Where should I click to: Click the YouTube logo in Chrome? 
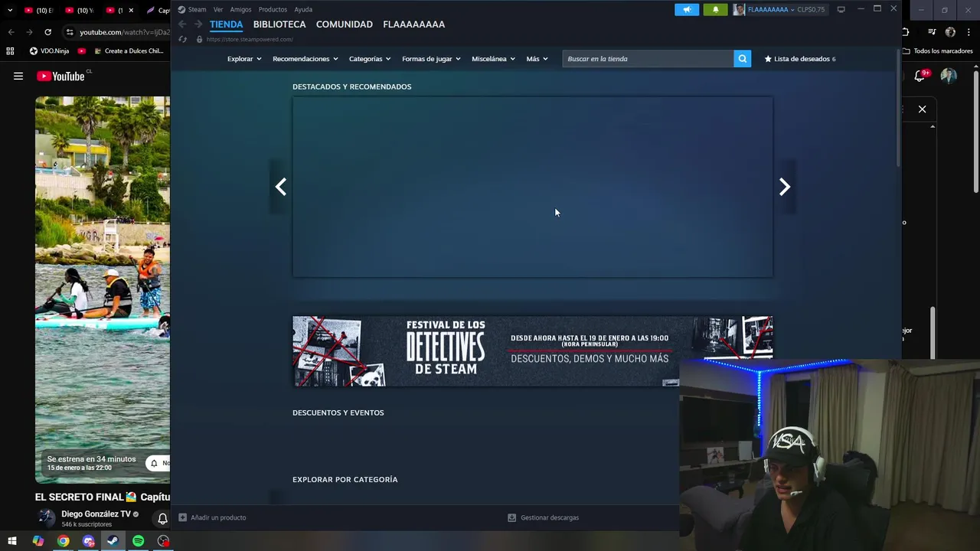[x=60, y=76]
